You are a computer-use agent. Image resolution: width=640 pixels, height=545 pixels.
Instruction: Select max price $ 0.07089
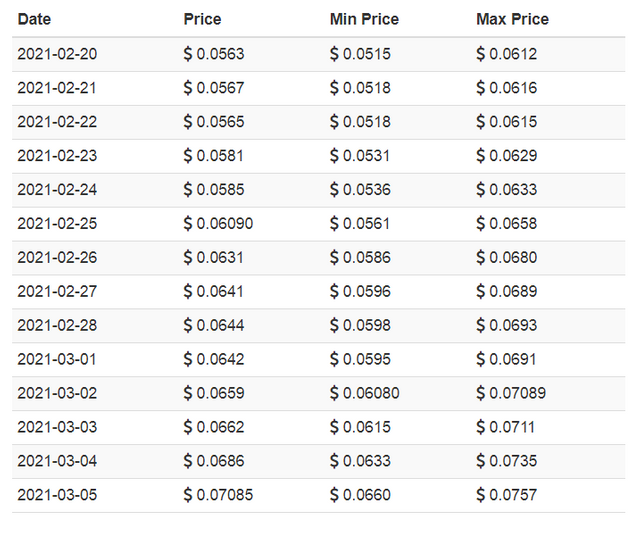pyautogui.click(x=511, y=393)
